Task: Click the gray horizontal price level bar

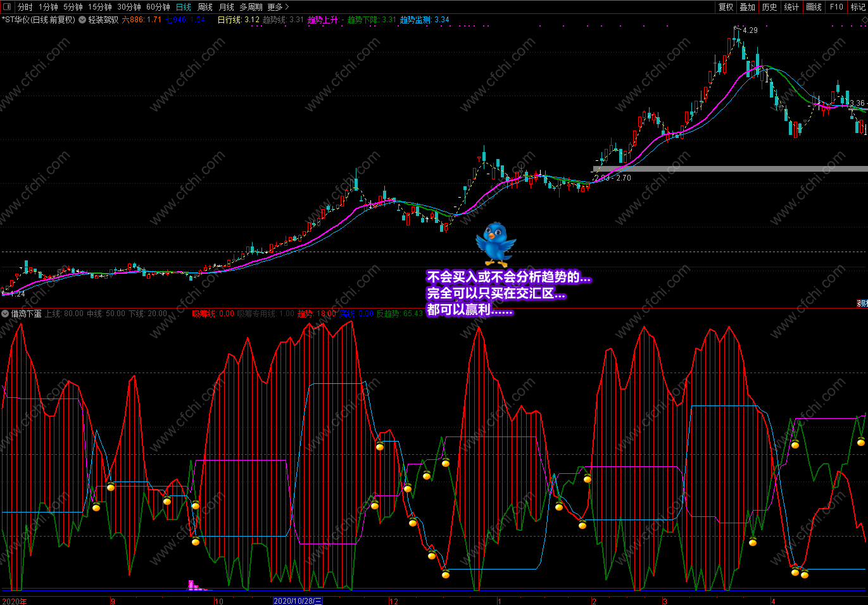Action: (730, 169)
